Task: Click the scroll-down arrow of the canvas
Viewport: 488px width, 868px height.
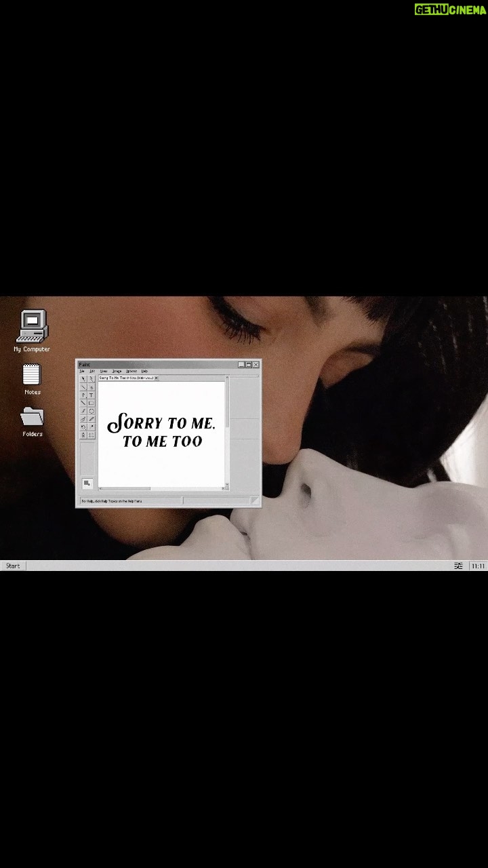Action: point(227,484)
